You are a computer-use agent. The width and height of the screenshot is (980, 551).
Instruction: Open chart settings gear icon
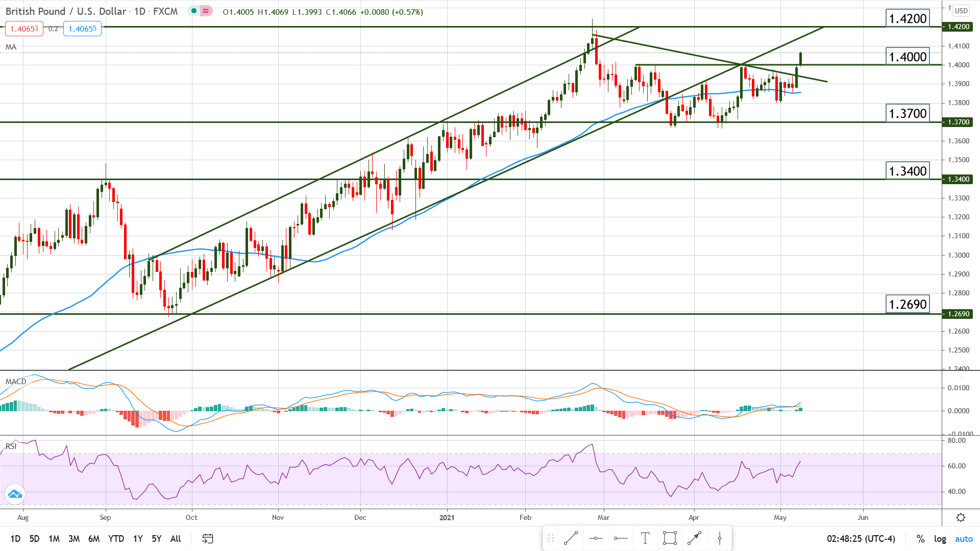point(961,517)
